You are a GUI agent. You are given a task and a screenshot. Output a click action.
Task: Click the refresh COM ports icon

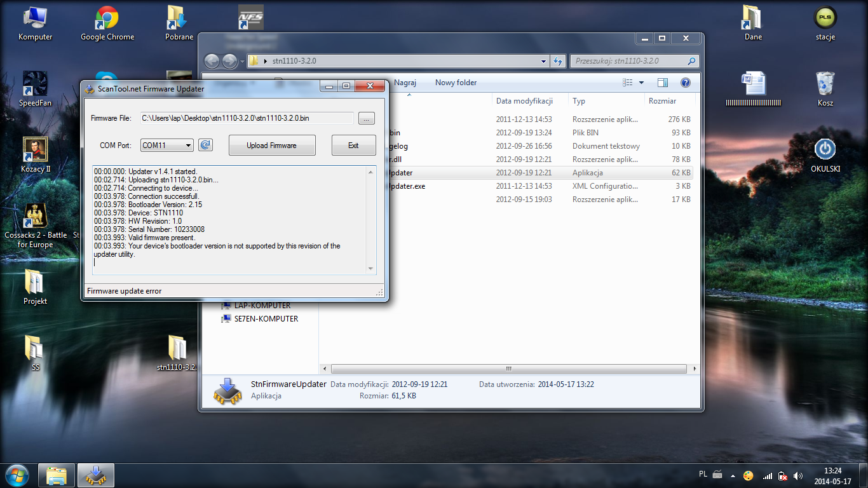point(205,146)
